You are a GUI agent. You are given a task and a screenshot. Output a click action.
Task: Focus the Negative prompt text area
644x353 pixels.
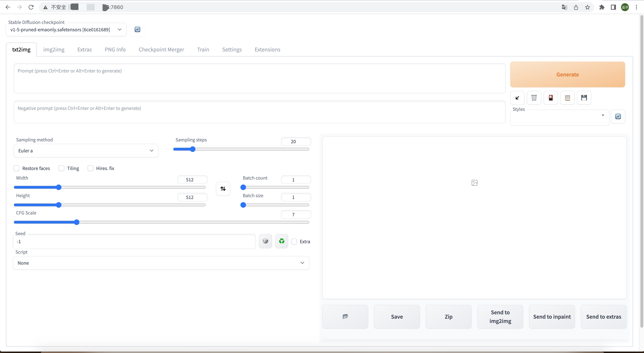pos(260,112)
